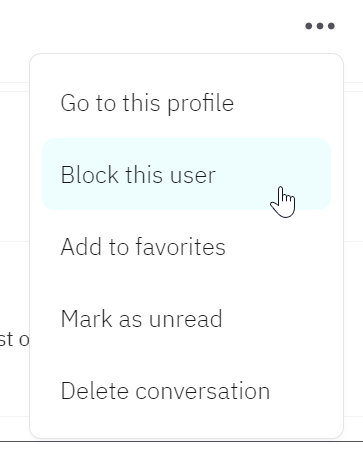Remove the conversation using the last option
Screen dimensions: 363x452
click(x=187, y=391)
